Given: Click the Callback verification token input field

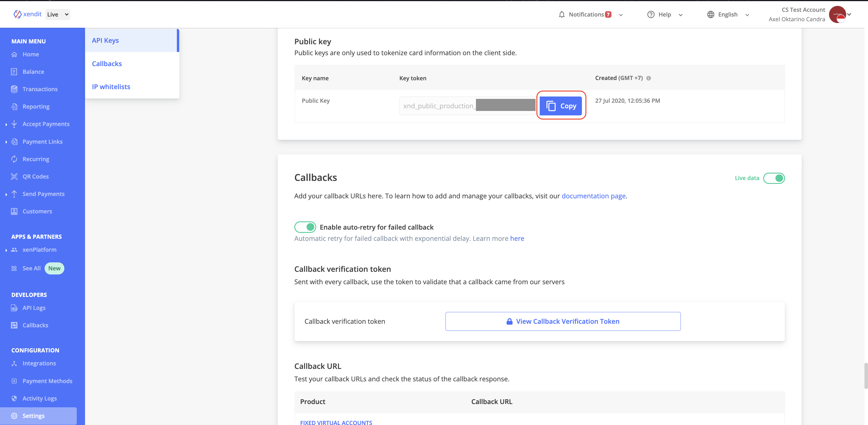Looking at the screenshot, I should tap(563, 321).
